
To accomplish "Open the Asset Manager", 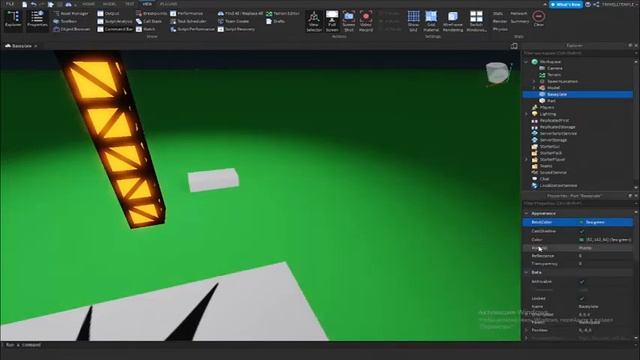I will click(x=71, y=13).
